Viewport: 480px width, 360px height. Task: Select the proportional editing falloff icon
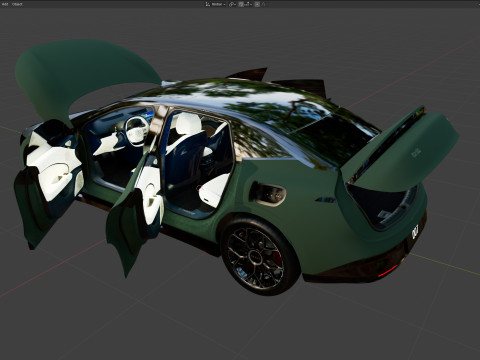pyautogui.click(x=263, y=4)
